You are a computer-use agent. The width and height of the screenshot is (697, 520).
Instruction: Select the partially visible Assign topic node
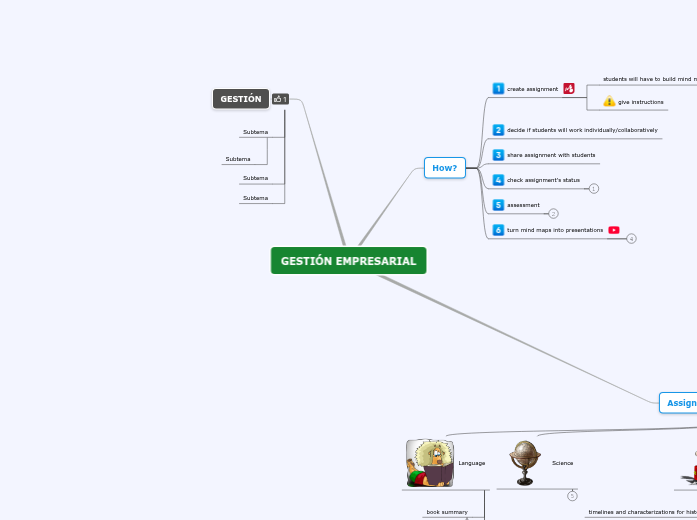[678, 403]
